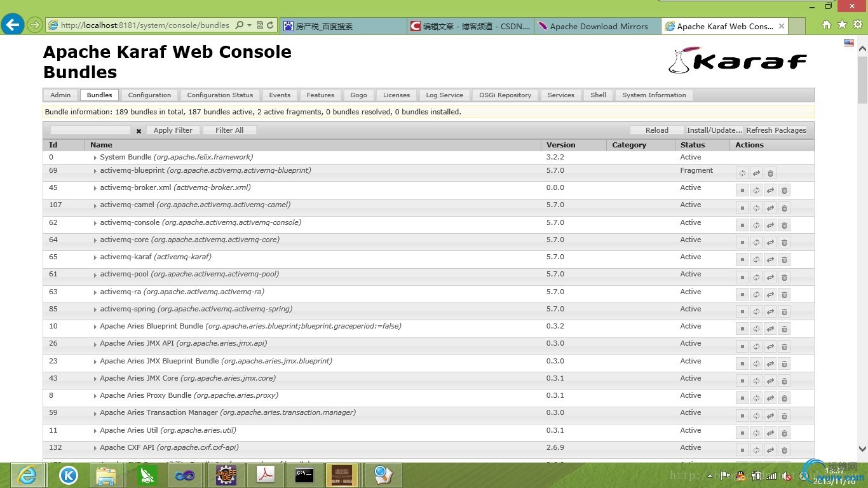Focus the bundle filter text field
This screenshot has height=488, width=868.
(x=90, y=130)
